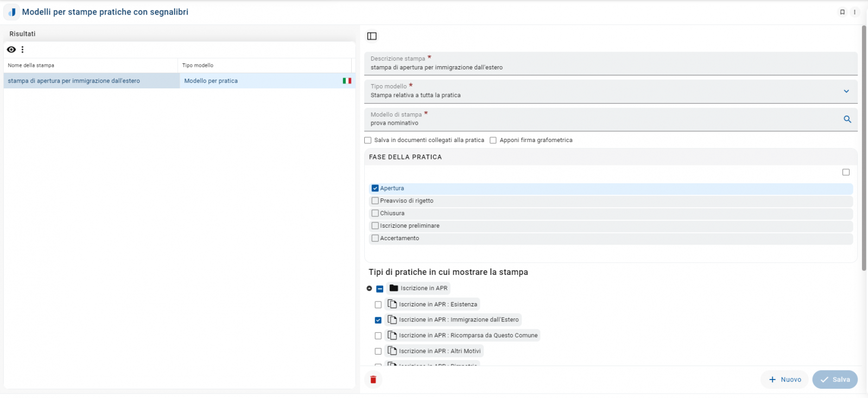Enable Salva in documenti collegati alla pratica
Viewport: 868px width, 398px height.
pos(368,140)
